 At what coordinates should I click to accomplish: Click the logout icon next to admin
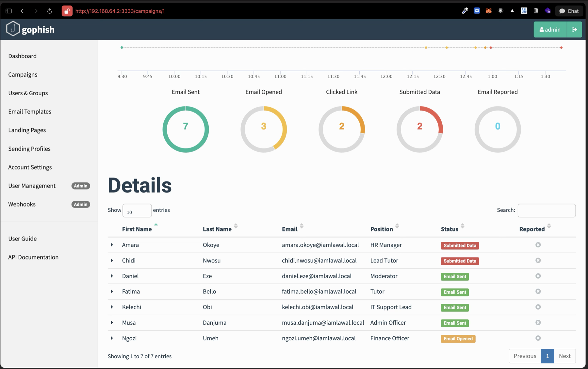574,29
